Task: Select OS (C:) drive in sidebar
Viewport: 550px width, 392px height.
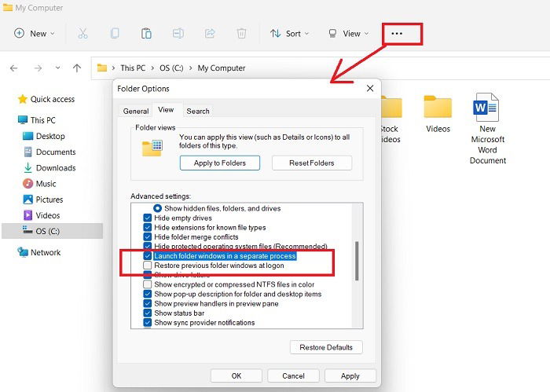Action: tap(53, 231)
